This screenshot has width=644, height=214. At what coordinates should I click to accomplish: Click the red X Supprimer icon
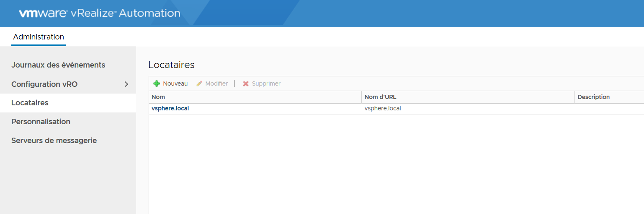coord(246,84)
